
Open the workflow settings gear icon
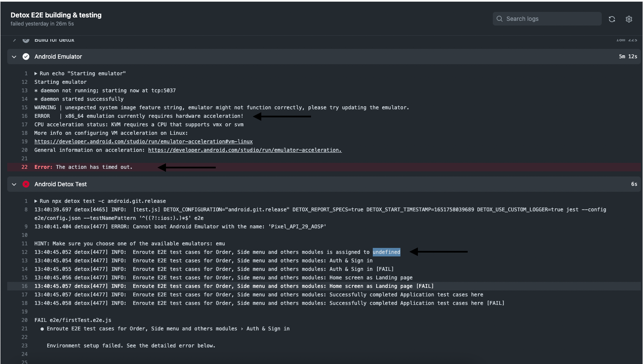[629, 19]
